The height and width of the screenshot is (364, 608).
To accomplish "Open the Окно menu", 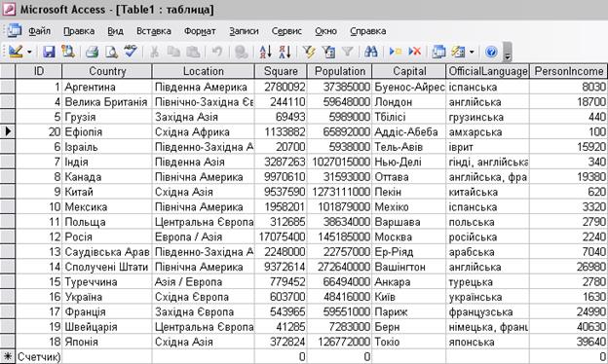I will [x=325, y=31].
